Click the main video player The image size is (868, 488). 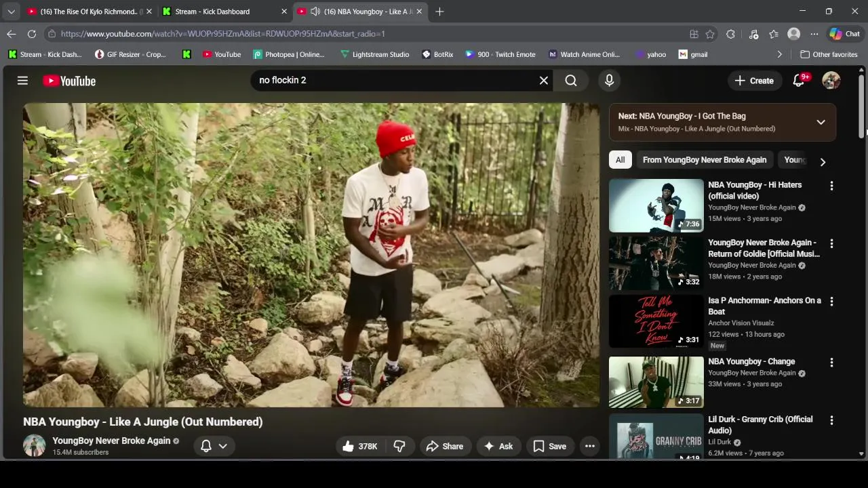coord(311,255)
